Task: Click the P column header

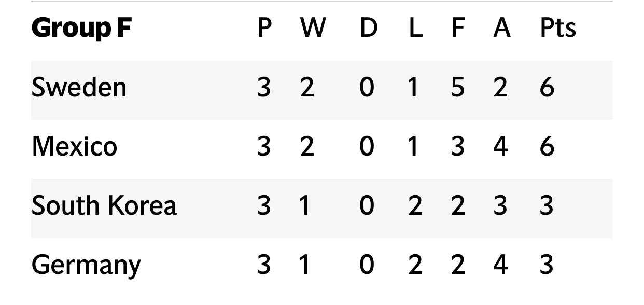Action: coord(264,29)
